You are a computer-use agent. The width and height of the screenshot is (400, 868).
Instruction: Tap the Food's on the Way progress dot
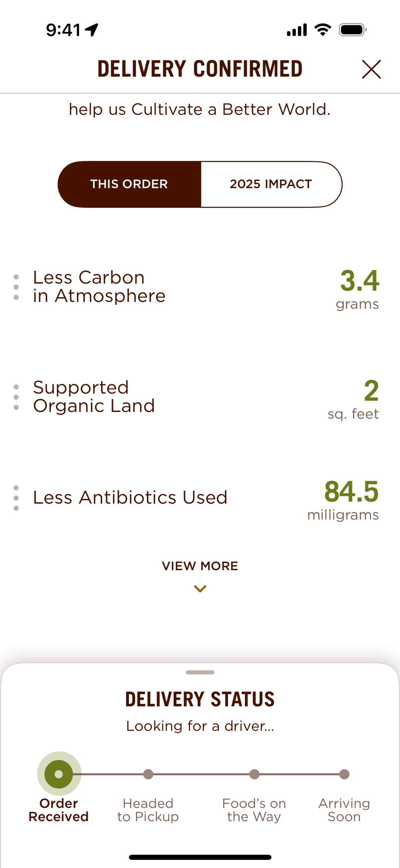[x=254, y=774]
